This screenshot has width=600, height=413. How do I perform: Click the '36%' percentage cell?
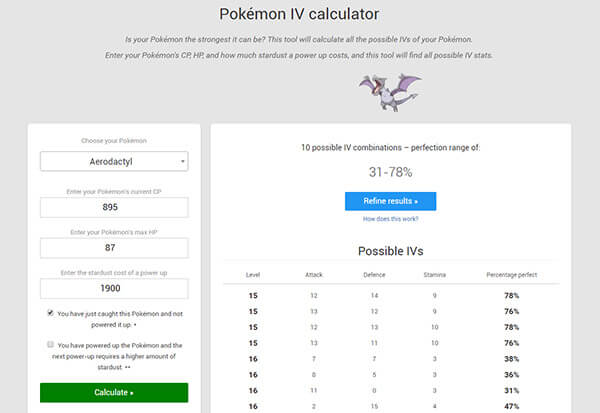pyautogui.click(x=512, y=375)
